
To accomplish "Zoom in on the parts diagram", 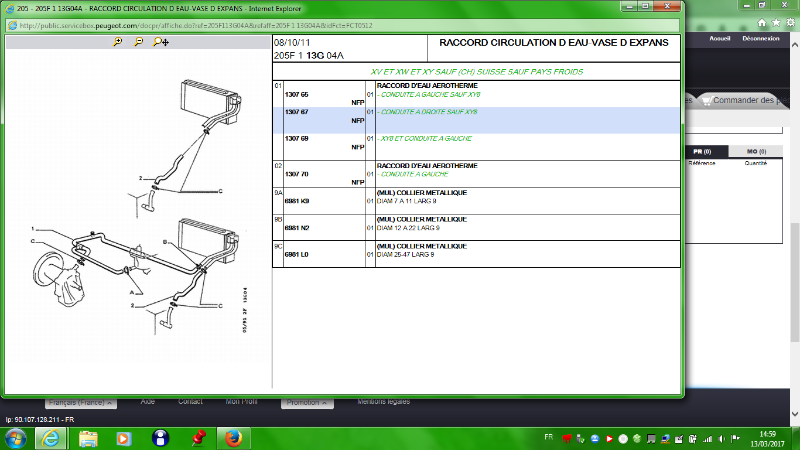I will point(118,42).
